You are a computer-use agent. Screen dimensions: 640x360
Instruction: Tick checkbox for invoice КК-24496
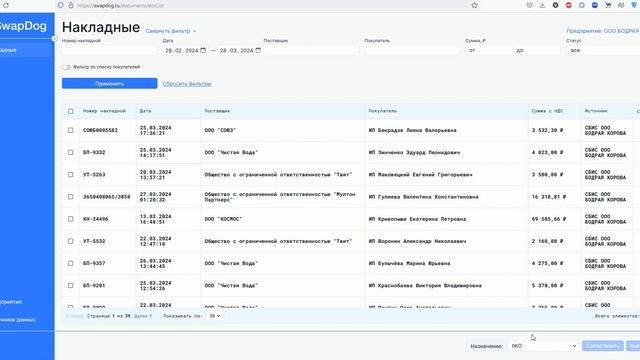[x=71, y=219]
